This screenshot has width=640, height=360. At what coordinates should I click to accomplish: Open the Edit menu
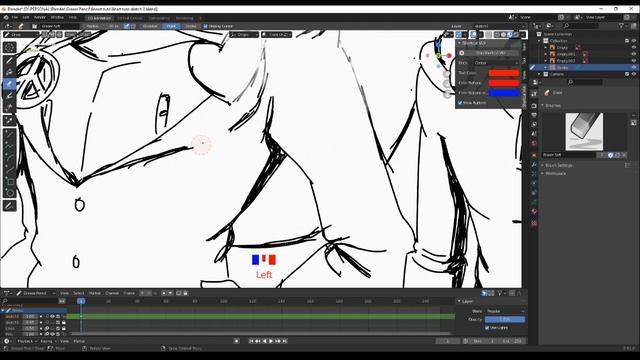[x=26, y=18]
